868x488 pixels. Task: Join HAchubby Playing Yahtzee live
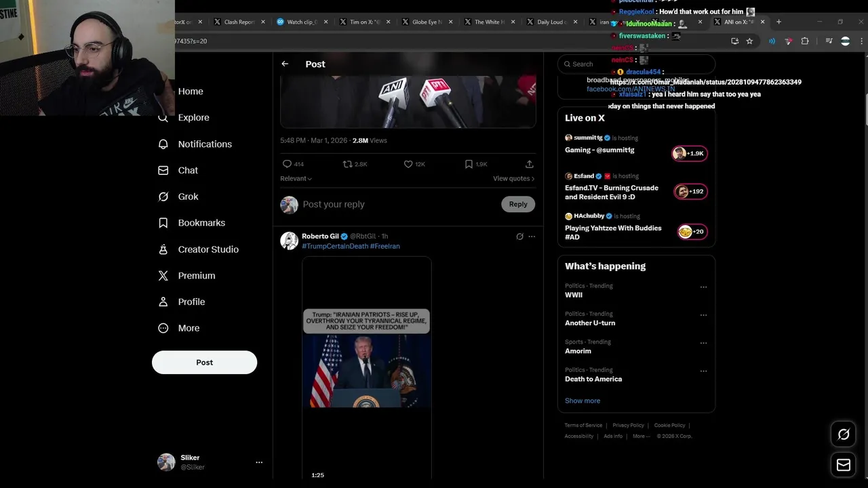636,226
